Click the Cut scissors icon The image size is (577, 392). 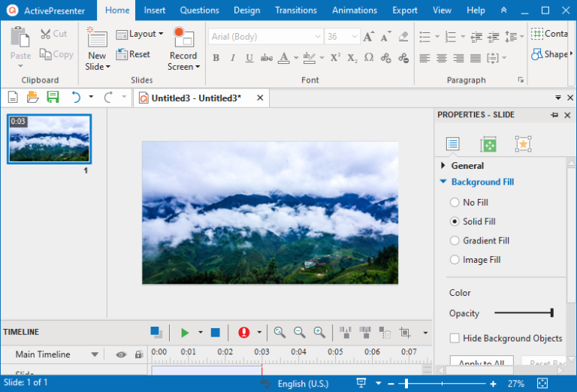(45, 34)
